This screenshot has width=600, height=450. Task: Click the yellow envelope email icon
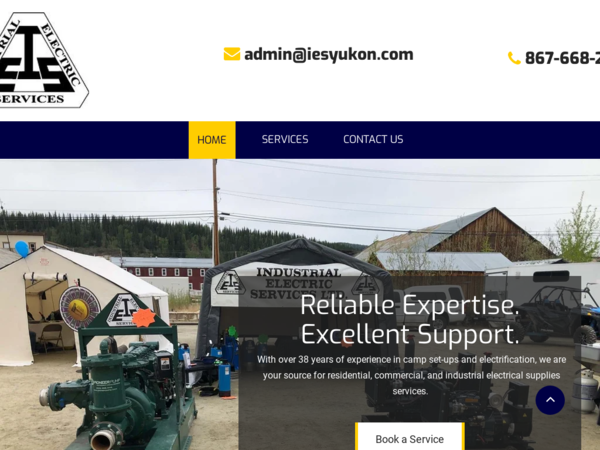(x=232, y=54)
